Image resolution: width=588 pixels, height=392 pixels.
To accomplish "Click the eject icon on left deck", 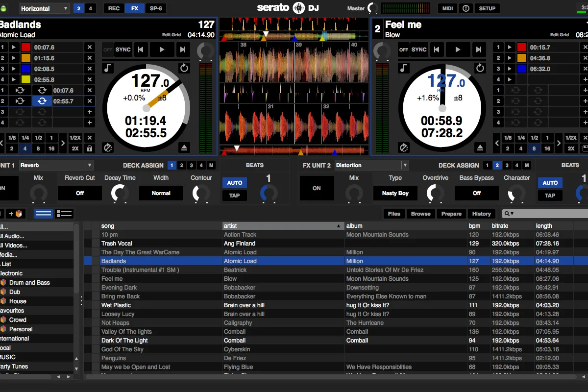I will 184,147.
